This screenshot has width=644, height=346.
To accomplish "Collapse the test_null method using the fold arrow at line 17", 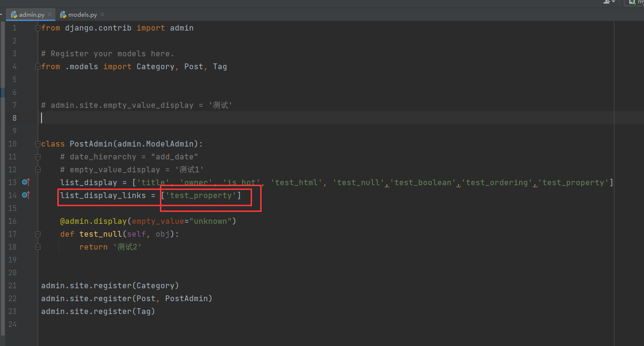I will coord(38,234).
